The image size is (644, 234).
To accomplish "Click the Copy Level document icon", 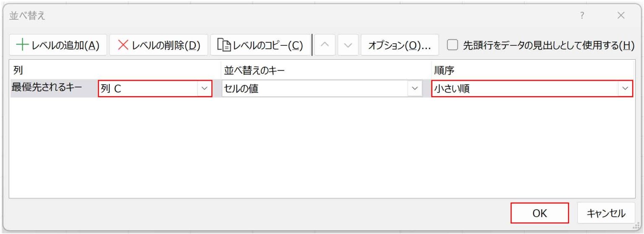I will pos(224,45).
